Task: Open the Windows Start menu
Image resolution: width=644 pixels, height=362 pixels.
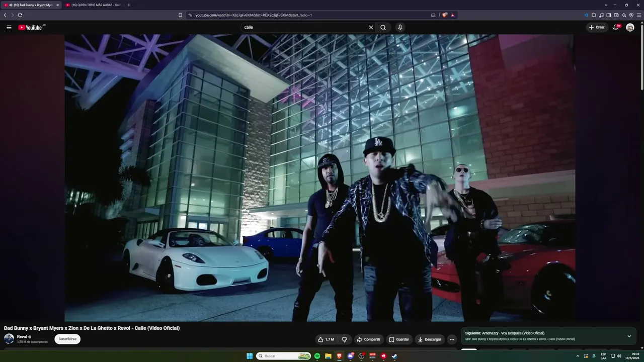Action: [x=250, y=356]
